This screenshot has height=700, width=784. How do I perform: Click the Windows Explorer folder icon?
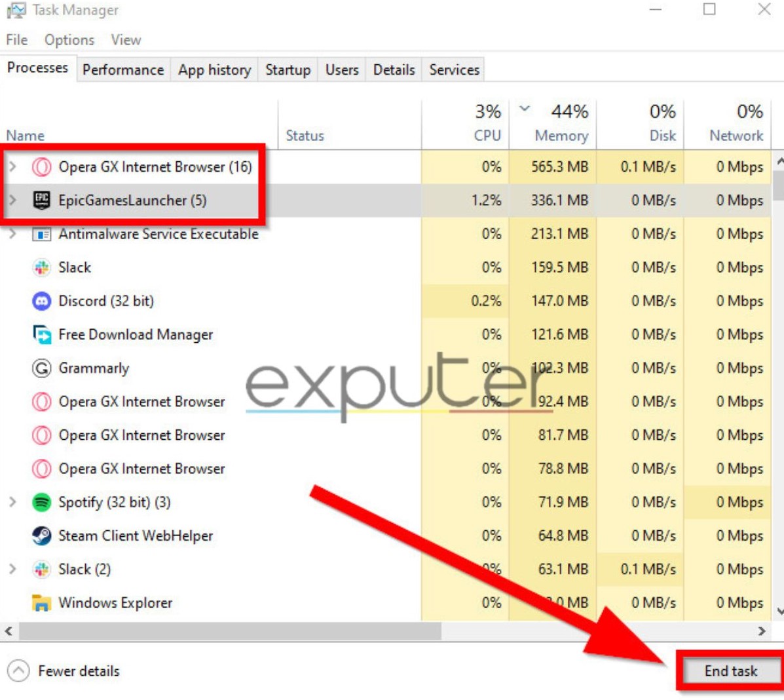(41, 602)
